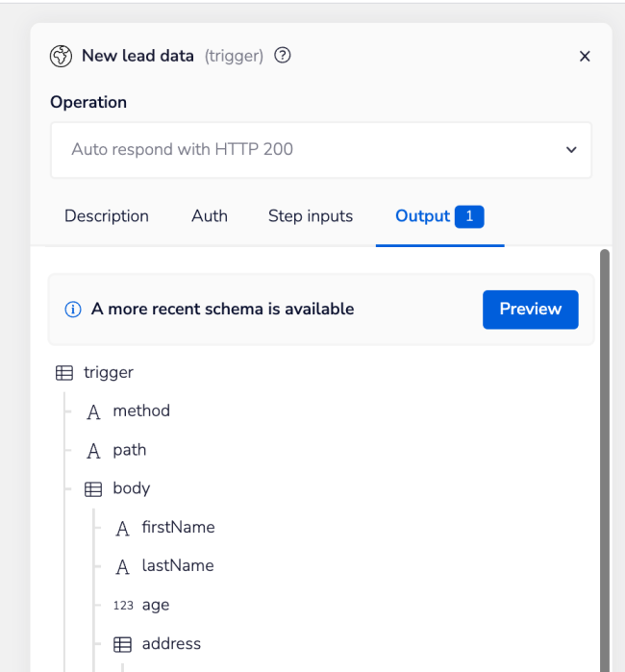Open the Step inputs tab
Image resolution: width=625 pixels, height=672 pixels.
pos(311,216)
